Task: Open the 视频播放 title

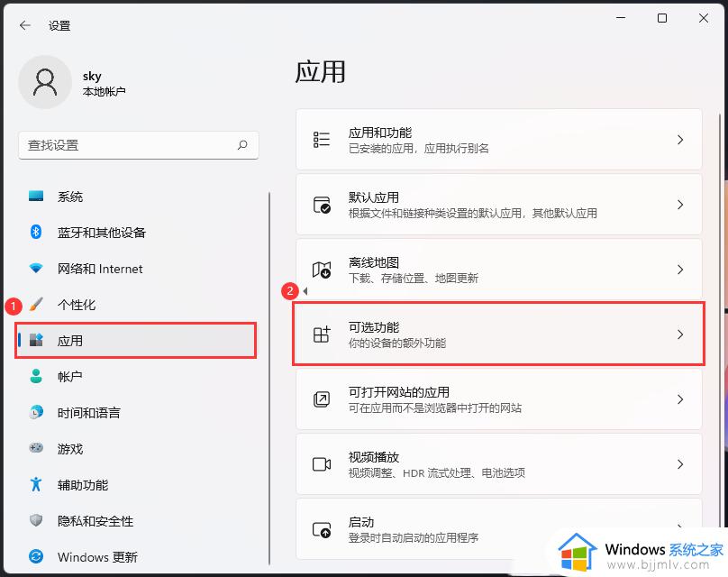Action: (x=374, y=457)
